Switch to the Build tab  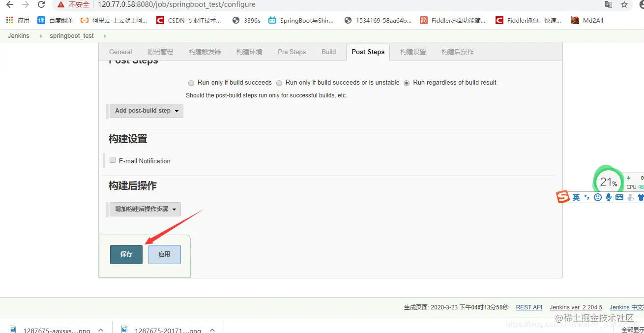tap(329, 52)
